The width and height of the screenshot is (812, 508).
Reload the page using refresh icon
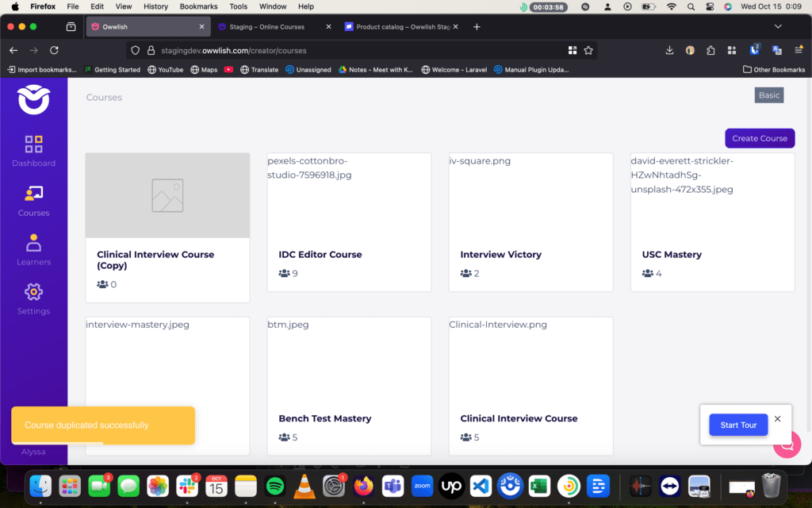[54, 50]
